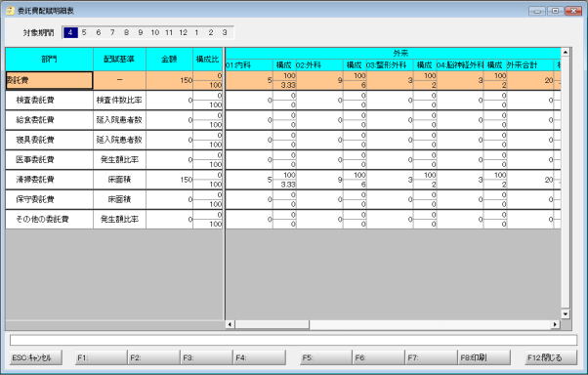Click the F2 function button
588x375 pixels.
(154, 357)
